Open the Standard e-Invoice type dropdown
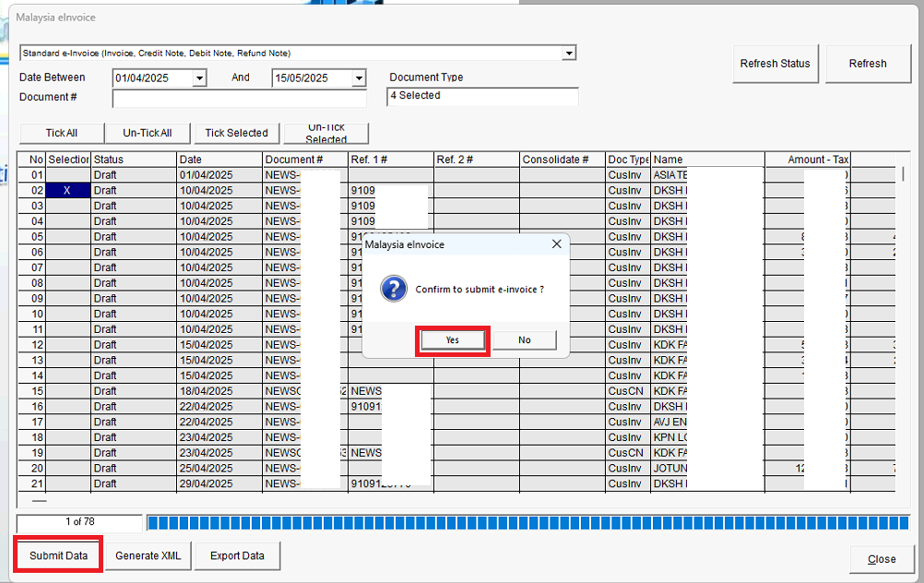 tap(569, 54)
